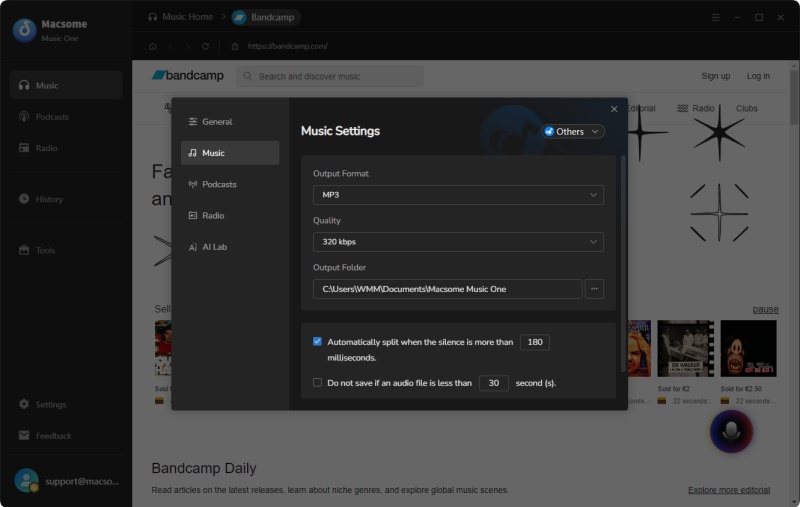Open Tools in the left sidebar
This screenshot has height=507, width=800.
(x=66, y=250)
